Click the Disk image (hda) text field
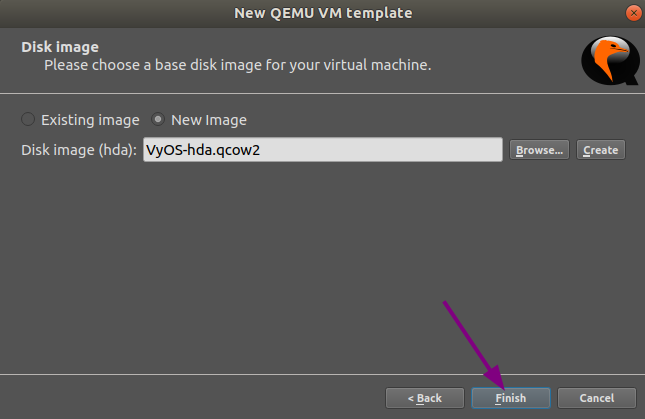Image resolution: width=645 pixels, height=419 pixels. (x=321, y=150)
